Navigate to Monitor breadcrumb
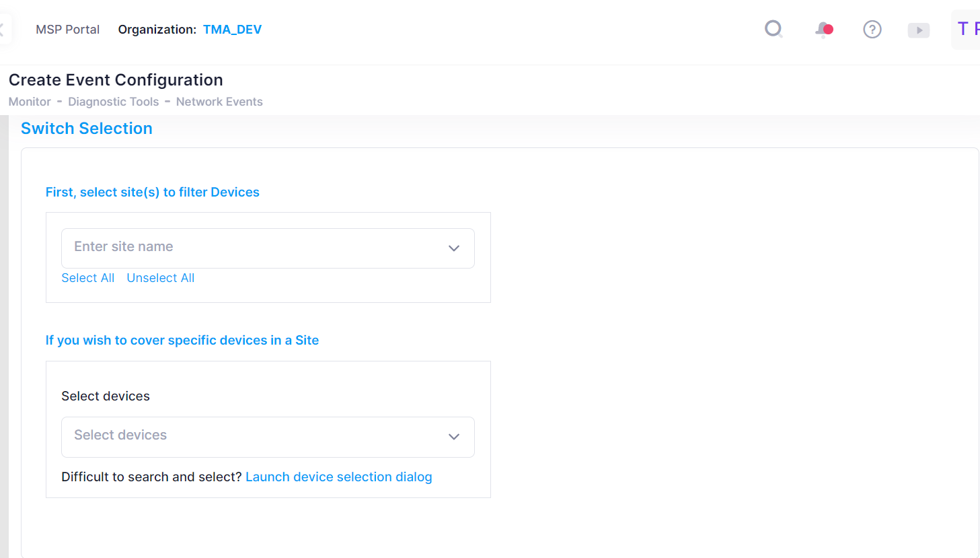Viewport: 980px width, 558px height. click(30, 102)
